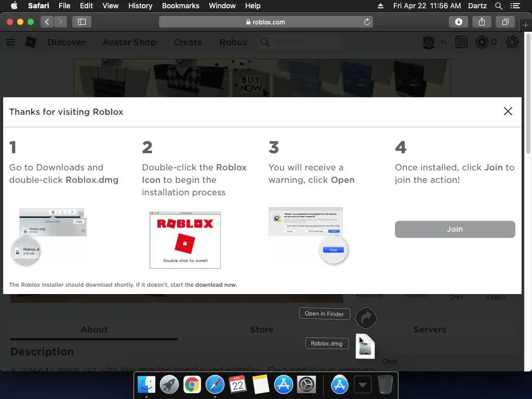532x399 pixels.
Task: Open the left App Store Dock icon
Action: tap(283, 385)
